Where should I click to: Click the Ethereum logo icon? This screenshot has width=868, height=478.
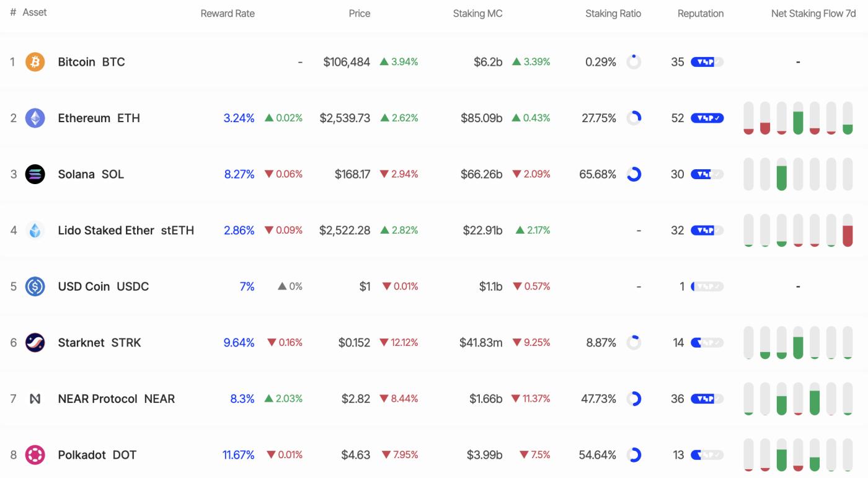[x=35, y=118]
